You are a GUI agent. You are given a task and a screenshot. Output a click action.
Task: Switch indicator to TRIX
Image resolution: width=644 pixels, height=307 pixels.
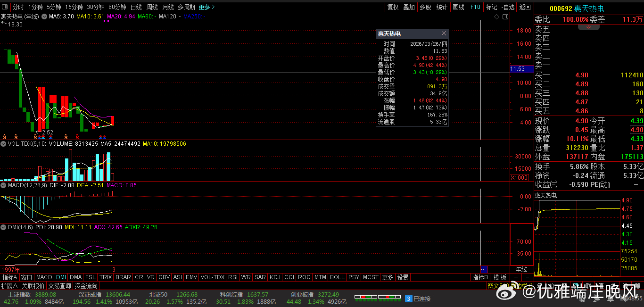coord(106,277)
